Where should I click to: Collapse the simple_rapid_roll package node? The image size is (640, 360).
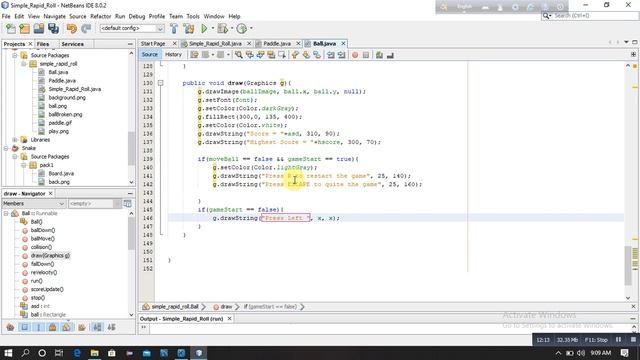pyautogui.click(x=24, y=64)
